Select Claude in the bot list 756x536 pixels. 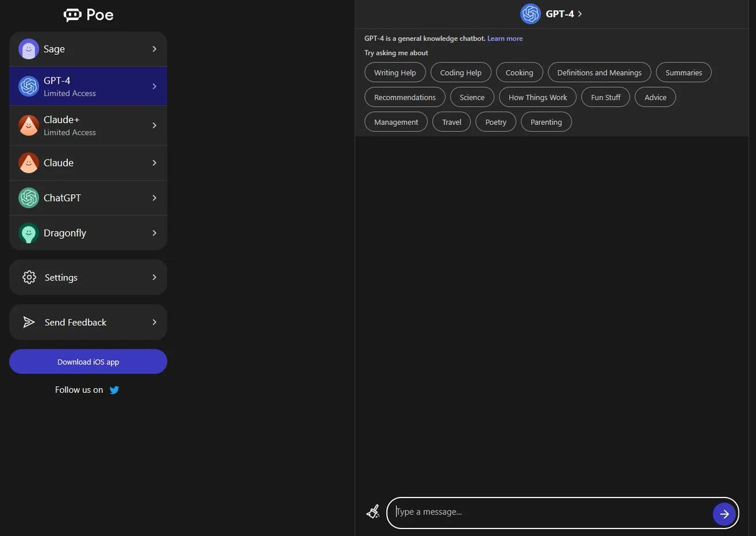(88, 163)
